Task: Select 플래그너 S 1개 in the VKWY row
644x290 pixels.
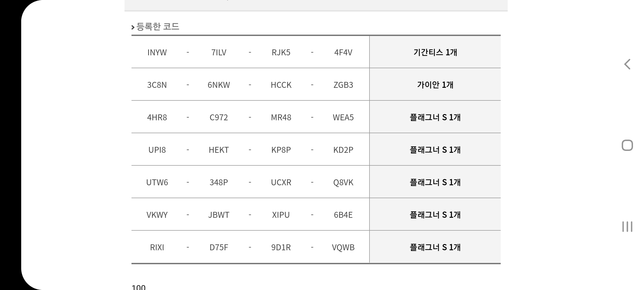Action: [435, 215]
